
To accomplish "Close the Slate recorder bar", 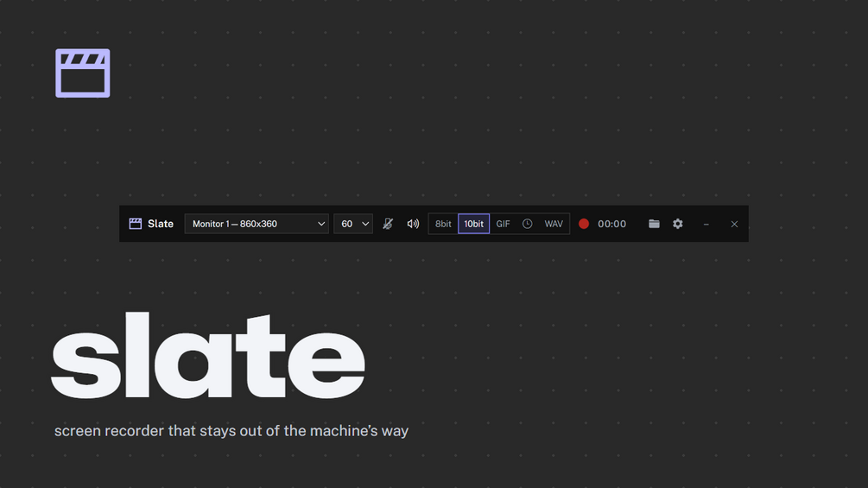I will [x=734, y=224].
